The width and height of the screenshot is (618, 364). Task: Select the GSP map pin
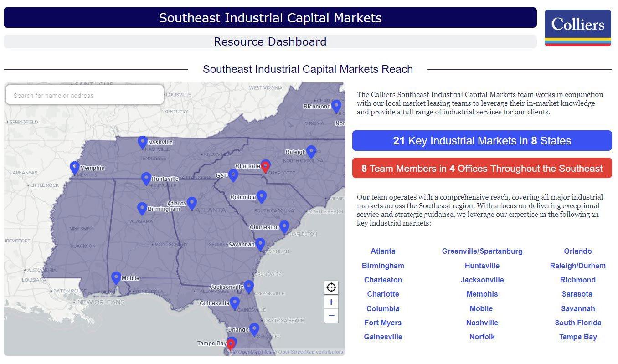pos(233,175)
